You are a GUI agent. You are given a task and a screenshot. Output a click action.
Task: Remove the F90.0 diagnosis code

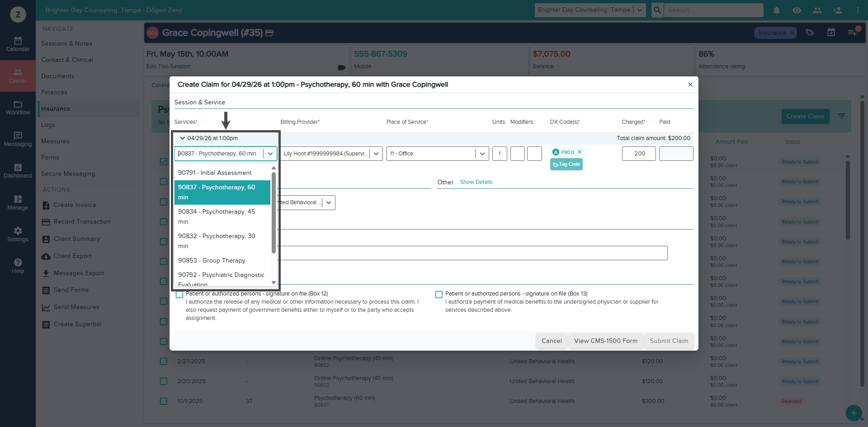click(x=580, y=152)
